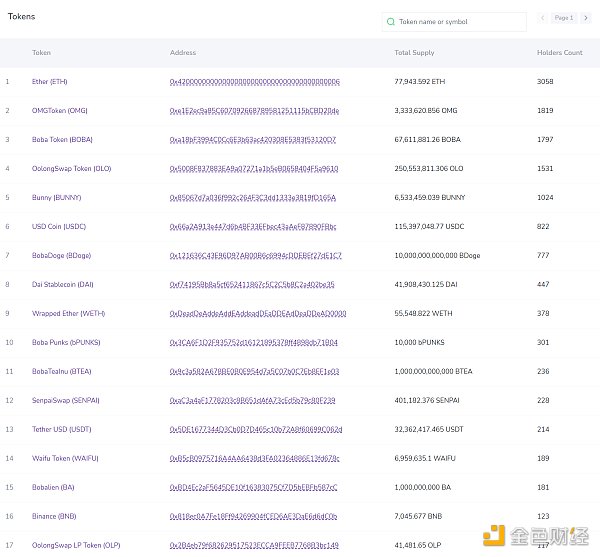
Task: Select holders count 1819
Action: [x=545, y=111]
